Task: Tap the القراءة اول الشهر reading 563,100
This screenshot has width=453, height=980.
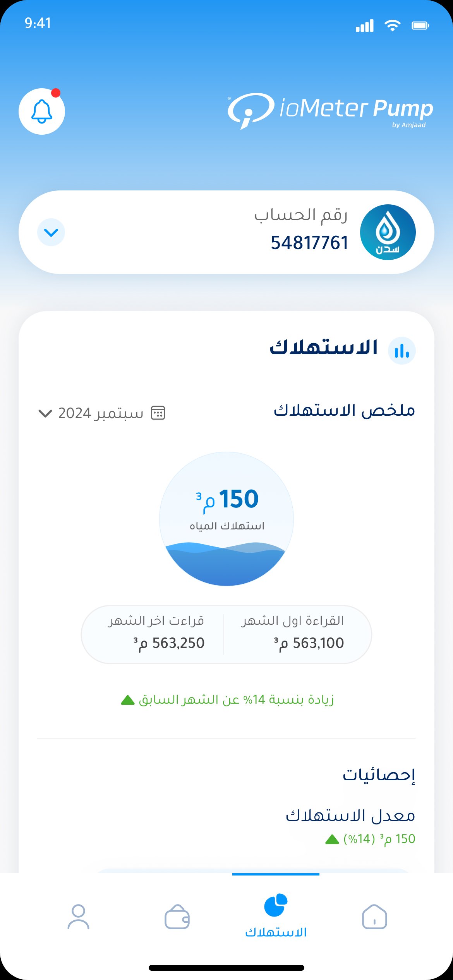Action: coord(309,643)
